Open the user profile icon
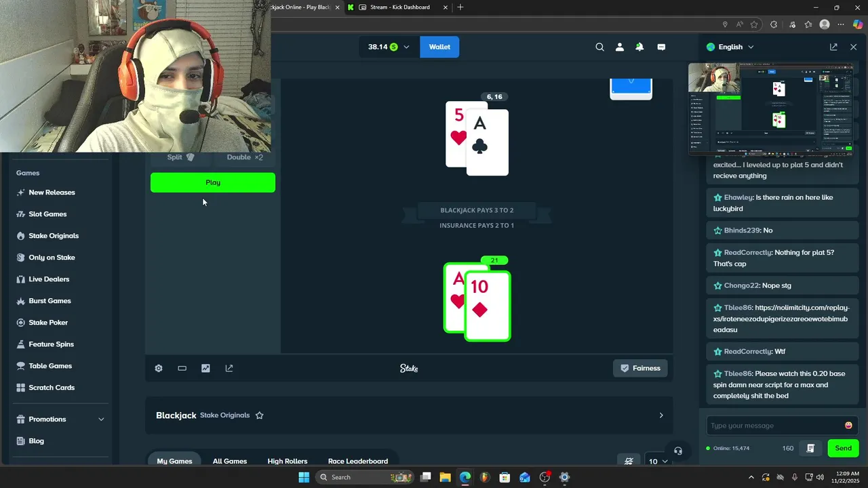Viewport: 868px width, 488px height. point(619,47)
